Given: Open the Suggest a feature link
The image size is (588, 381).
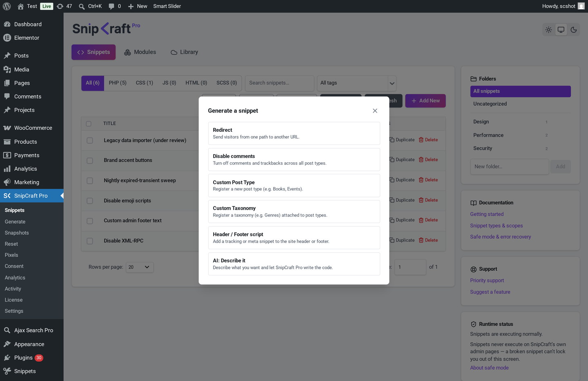Looking at the screenshot, I should tap(490, 292).
